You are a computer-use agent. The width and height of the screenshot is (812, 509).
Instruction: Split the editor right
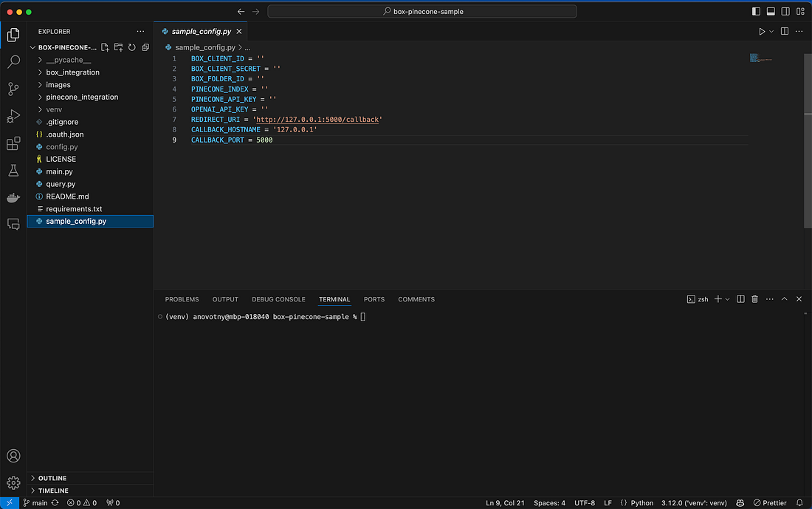[x=785, y=32]
